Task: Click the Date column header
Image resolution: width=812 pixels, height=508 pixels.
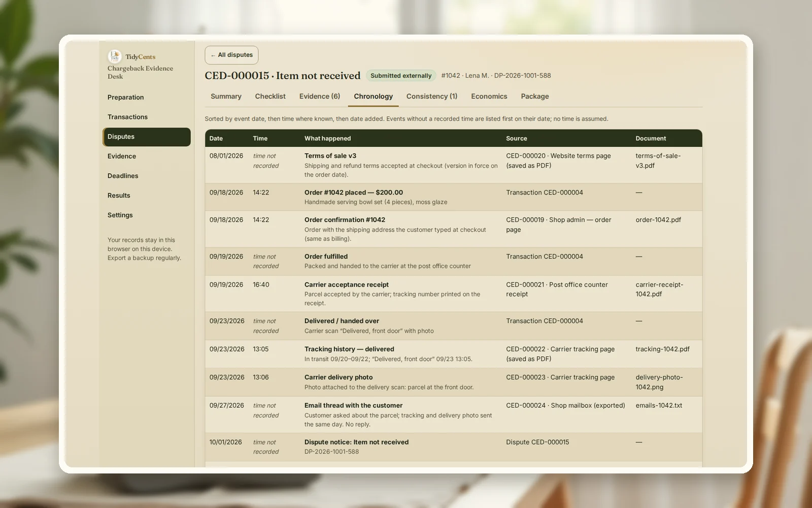Action: tap(216, 138)
